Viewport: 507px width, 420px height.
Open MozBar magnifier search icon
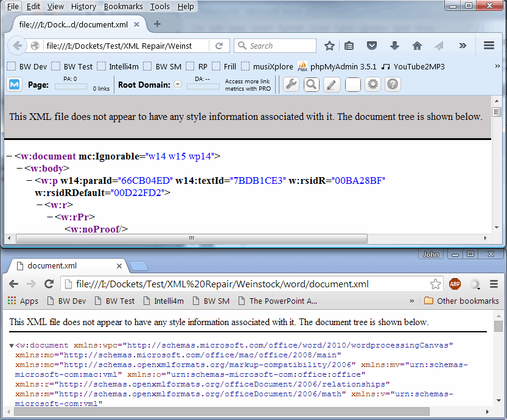click(x=312, y=85)
